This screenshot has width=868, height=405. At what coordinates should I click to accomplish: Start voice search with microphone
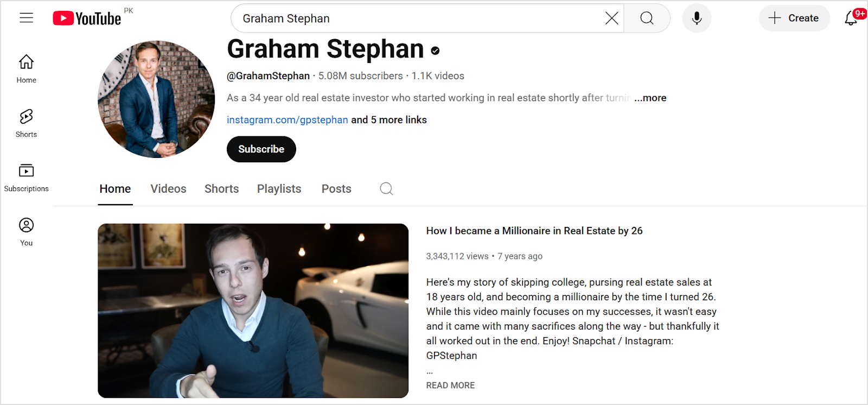point(697,18)
